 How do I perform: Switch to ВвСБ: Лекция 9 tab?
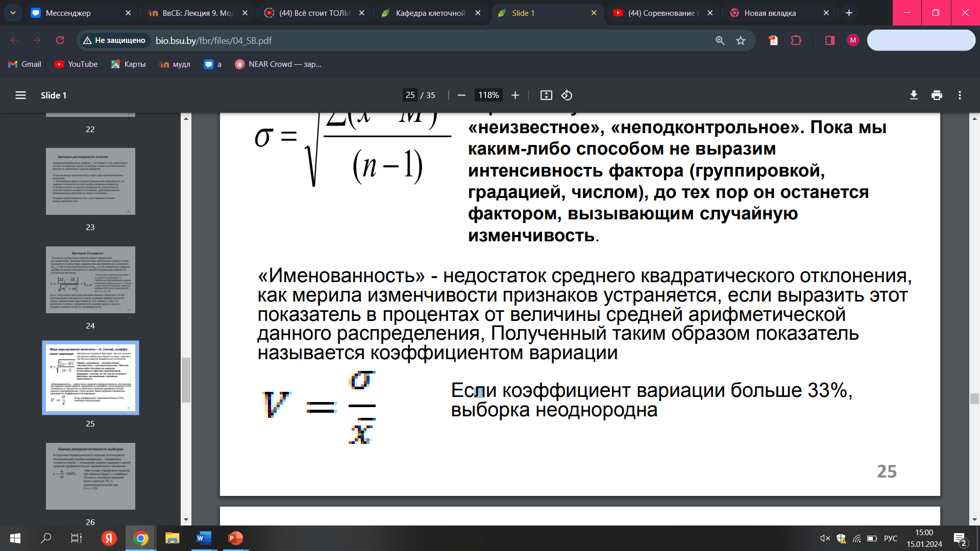[x=197, y=13]
